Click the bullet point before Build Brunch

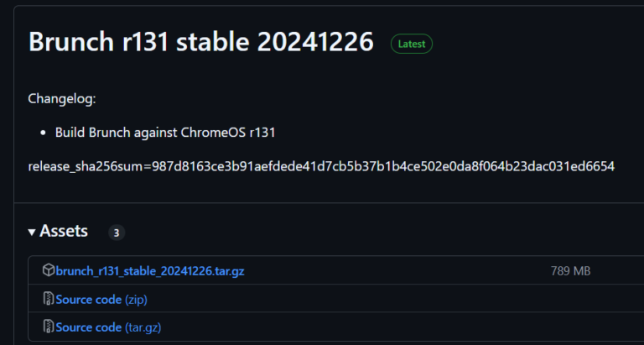(x=43, y=133)
